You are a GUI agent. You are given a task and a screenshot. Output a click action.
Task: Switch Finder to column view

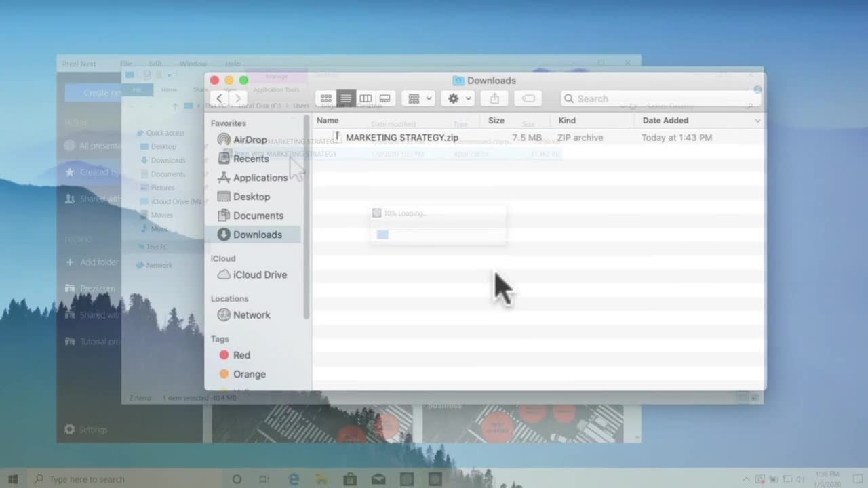[x=366, y=99]
